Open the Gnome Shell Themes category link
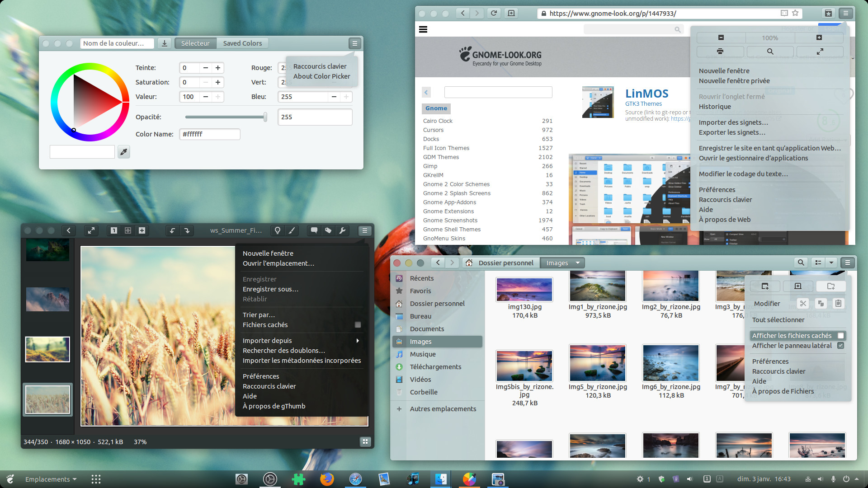 coord(452,230)
